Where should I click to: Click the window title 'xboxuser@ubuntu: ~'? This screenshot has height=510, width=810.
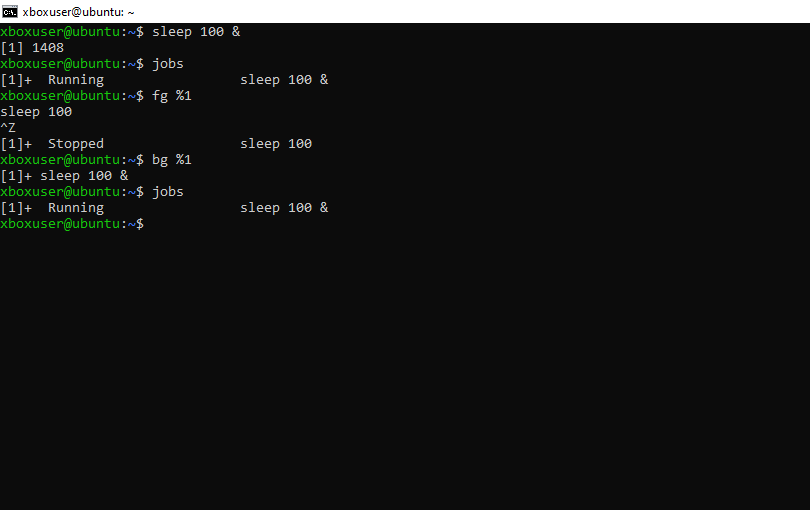(x=78, y=12)
